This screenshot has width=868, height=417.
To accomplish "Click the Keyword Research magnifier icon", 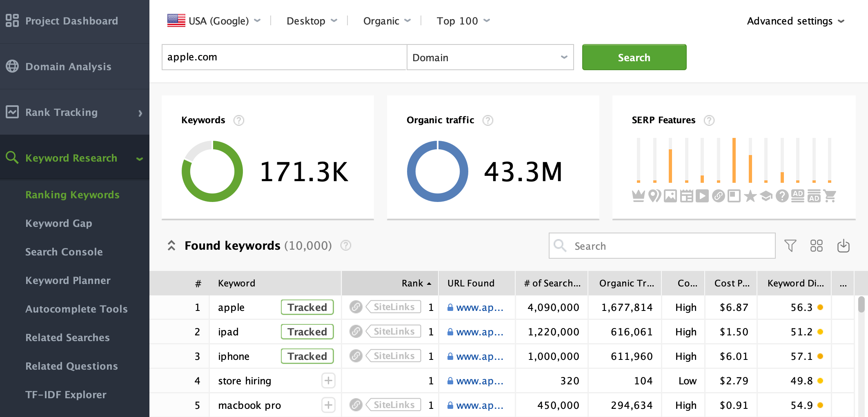I will click(12, 157).
